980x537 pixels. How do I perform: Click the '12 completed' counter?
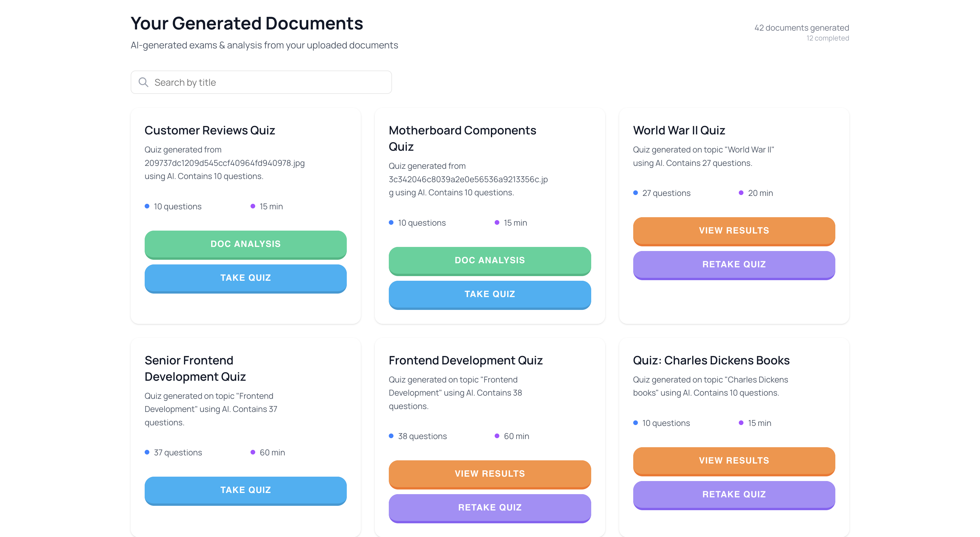tap(827, 38)
